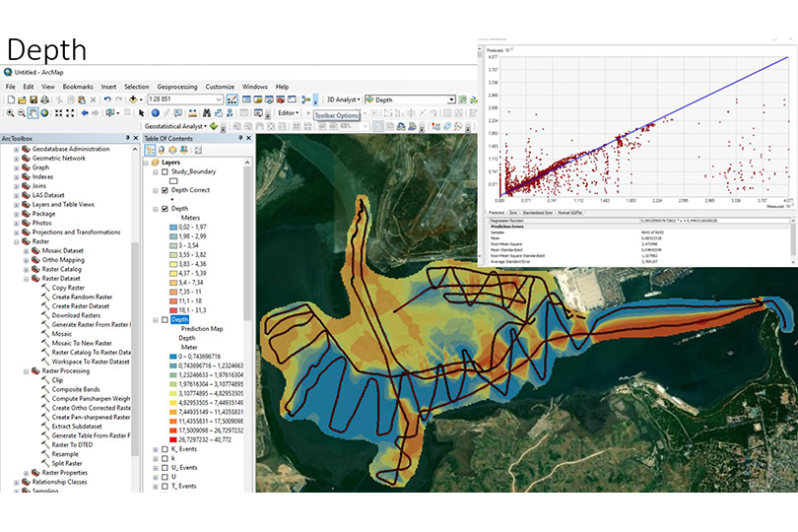The width and height of the screenshot is (798, 532).
Task: Click the Save icon in toolbar
Action: click(33, 100)
